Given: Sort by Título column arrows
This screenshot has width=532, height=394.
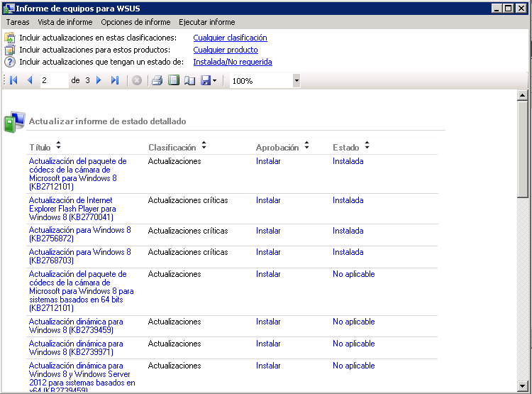Looking at the screenshot, I should (58, 146).
